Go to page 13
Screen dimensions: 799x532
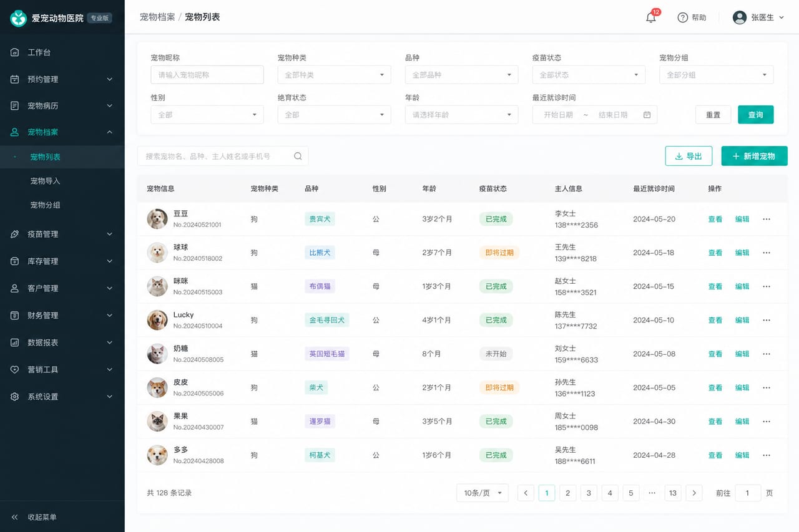tap(673, 493)
